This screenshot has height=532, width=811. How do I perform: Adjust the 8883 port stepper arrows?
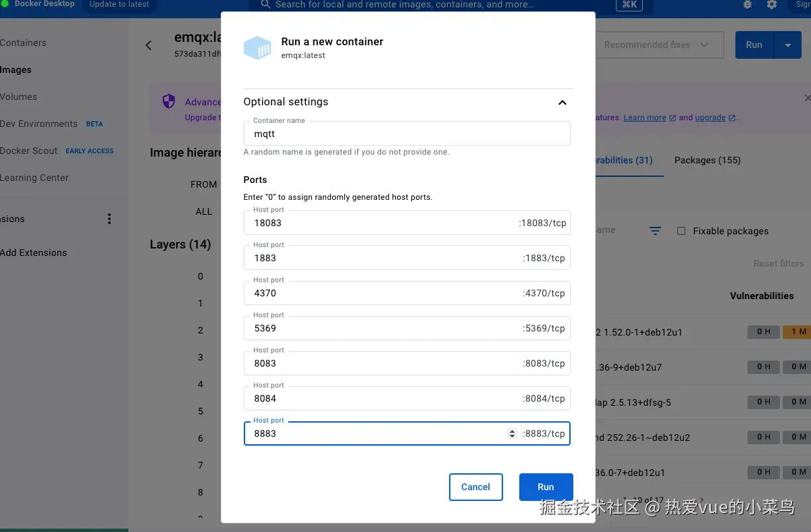point(512,433)
